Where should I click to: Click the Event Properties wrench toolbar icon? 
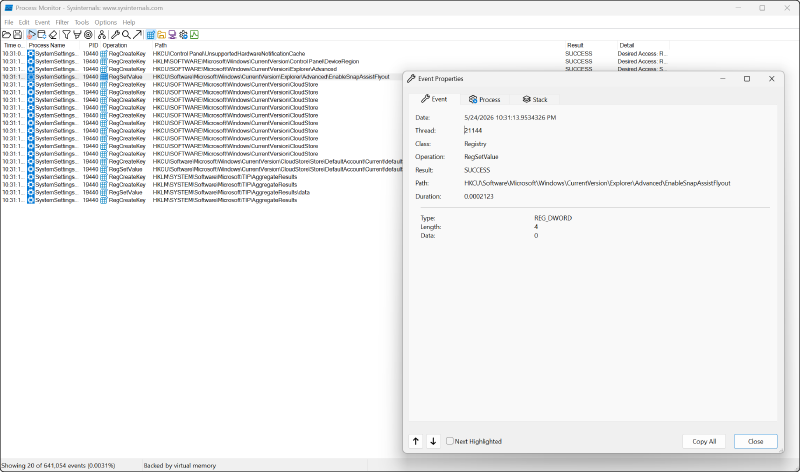pyautogui.click(x=115, y=35)
